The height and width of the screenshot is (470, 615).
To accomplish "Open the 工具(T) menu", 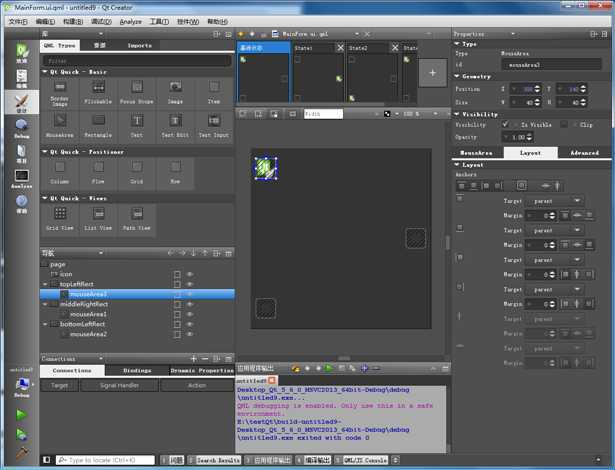I will pos(159,21).
